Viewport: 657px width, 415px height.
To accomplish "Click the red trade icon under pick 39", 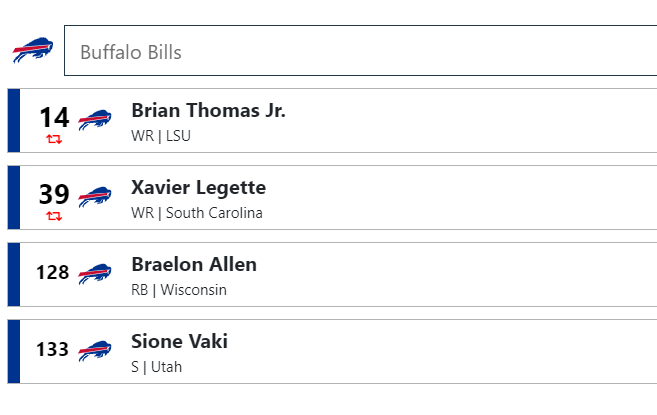I will pos(54,216).
